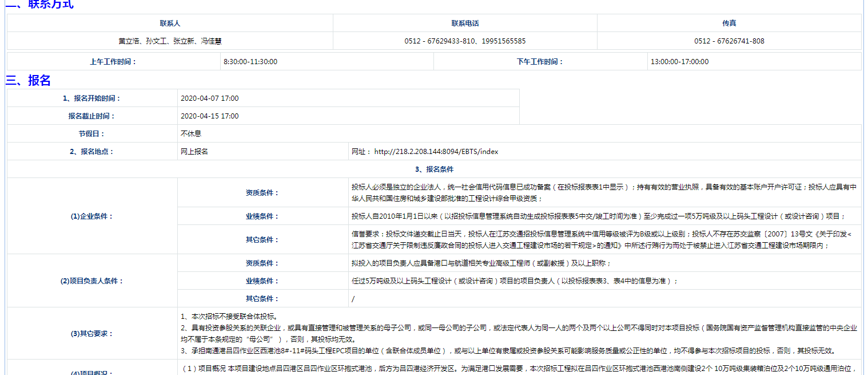Click the 上午工作时间 label
Viewport: 868px width, 375px height.
click(x=113, y=62)
